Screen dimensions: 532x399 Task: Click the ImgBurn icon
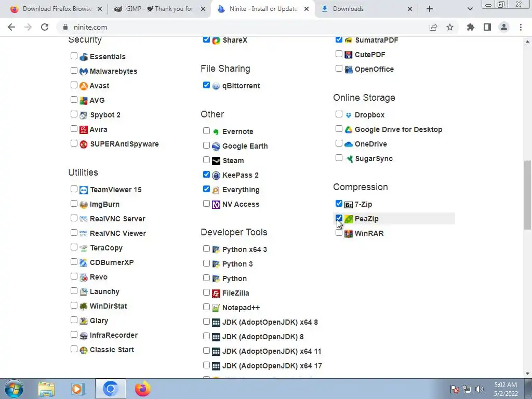coord(84,205)
